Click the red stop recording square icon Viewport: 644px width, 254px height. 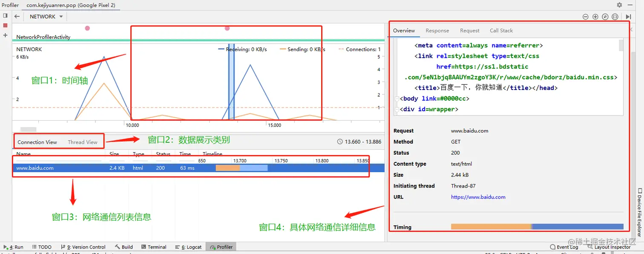(5, 25)
